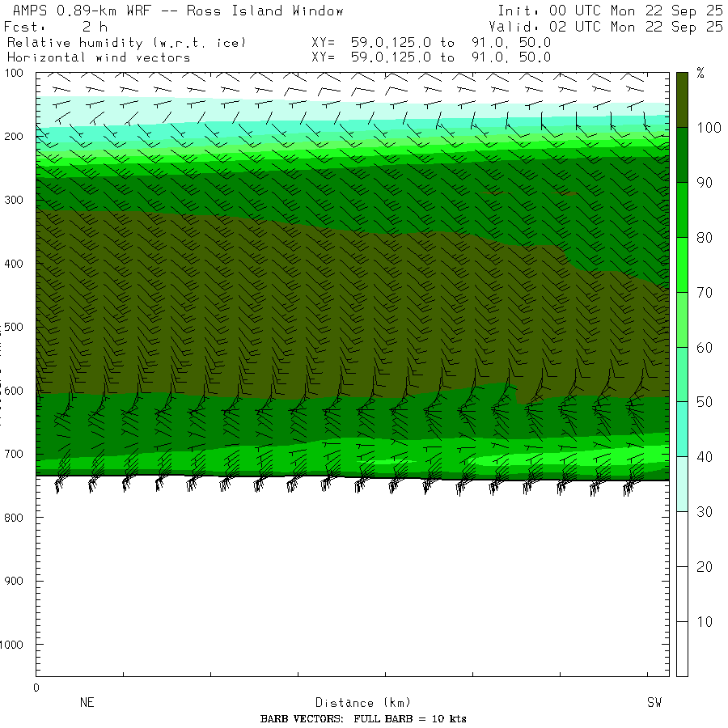Pick the olive above-100% colorbar swatch
Viewport: 728px width, 728px height.
pyautogui.click(x=682, y=99)
